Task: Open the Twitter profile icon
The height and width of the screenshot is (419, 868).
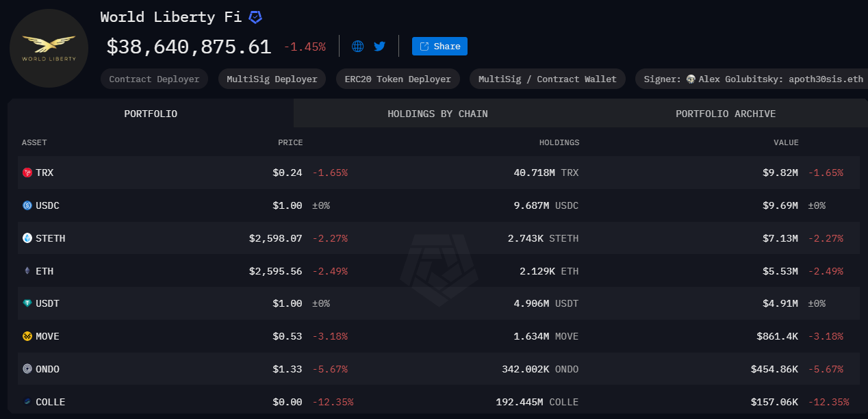Action: tap(379, 46)
